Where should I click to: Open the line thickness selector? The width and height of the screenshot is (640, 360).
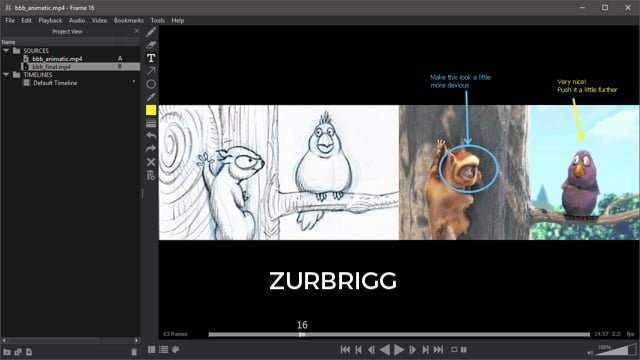pos(151,123)
